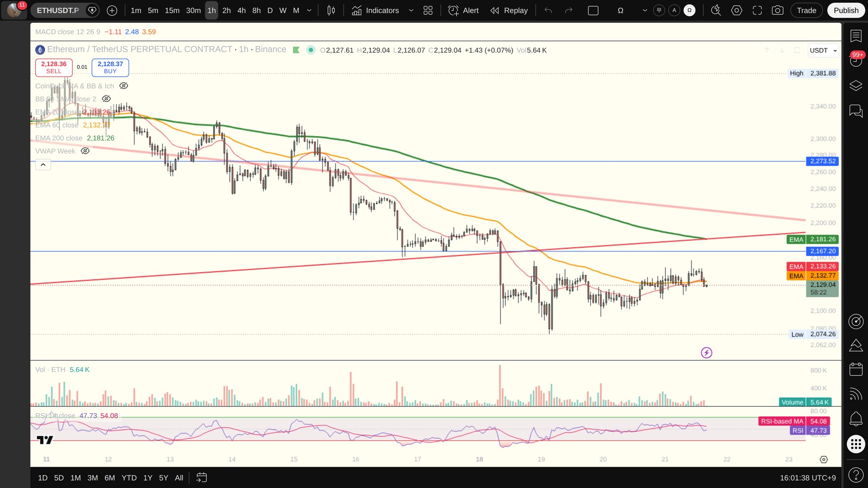Open the help question mark icon
Image resolution: width=868 pixels, height=488 pixels.
coord(856,475)
